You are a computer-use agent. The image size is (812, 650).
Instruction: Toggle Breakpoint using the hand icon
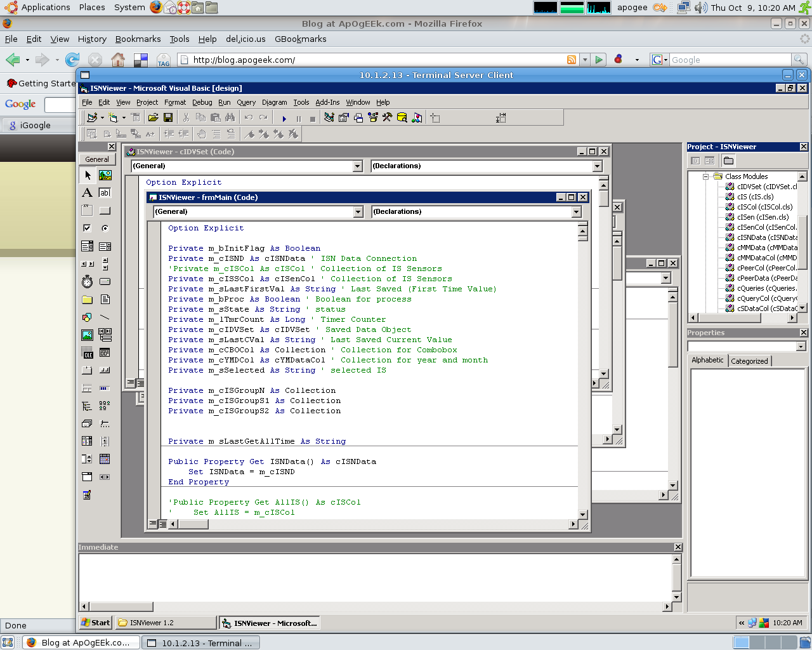(x=202, y=134)
